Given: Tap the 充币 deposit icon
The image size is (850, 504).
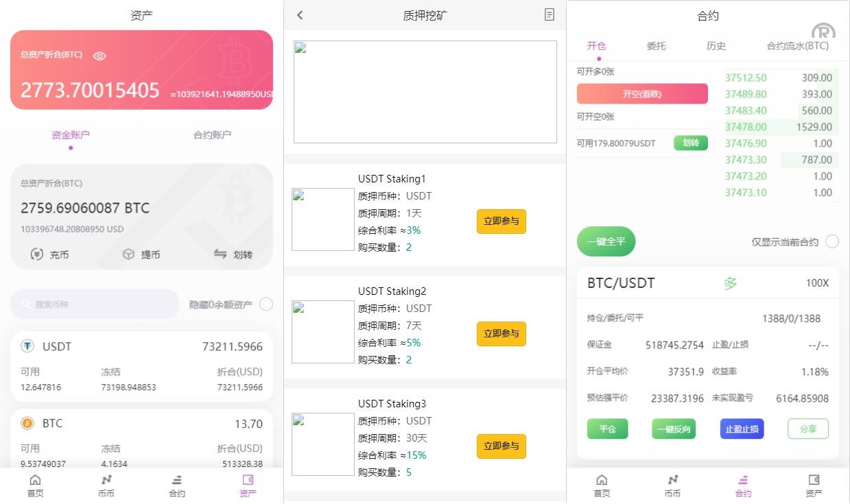Looking at the screenshot, I should pos(37,254).
